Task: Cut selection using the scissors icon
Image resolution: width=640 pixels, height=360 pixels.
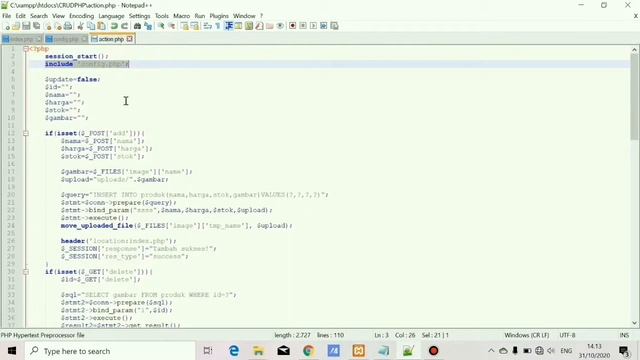Action: [80, 26]
